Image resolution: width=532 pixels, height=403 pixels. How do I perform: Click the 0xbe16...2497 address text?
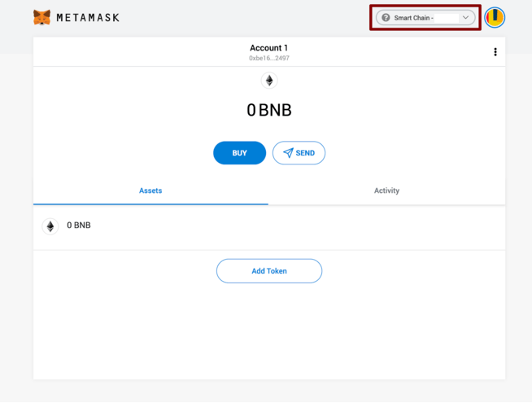click(x=269, y=58)
